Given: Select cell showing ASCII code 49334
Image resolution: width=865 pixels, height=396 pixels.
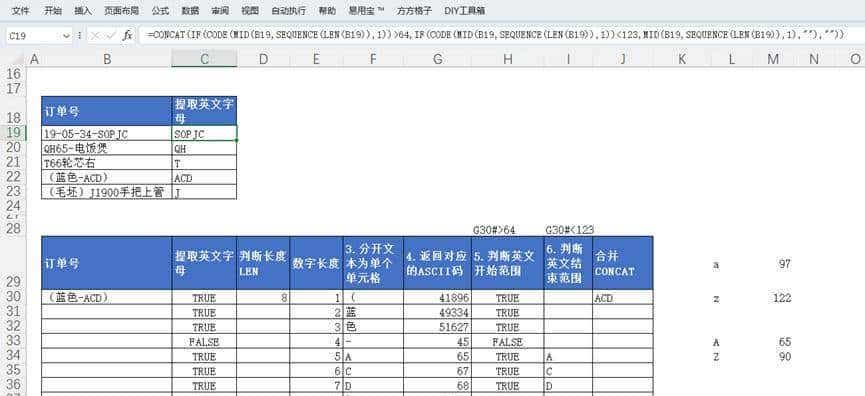Looking at the screenshot, I should pyautogui.click(x=437, y=312).
